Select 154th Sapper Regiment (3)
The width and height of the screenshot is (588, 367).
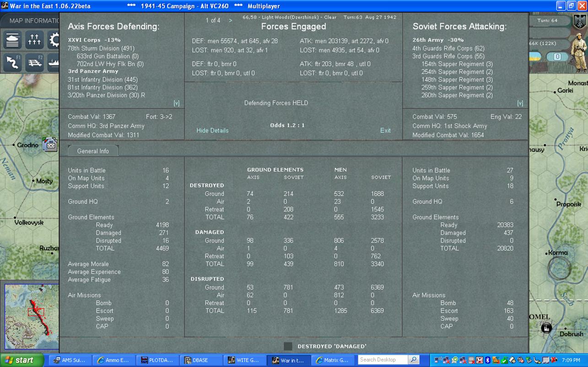pyautogui.click(x=457, y=64)
